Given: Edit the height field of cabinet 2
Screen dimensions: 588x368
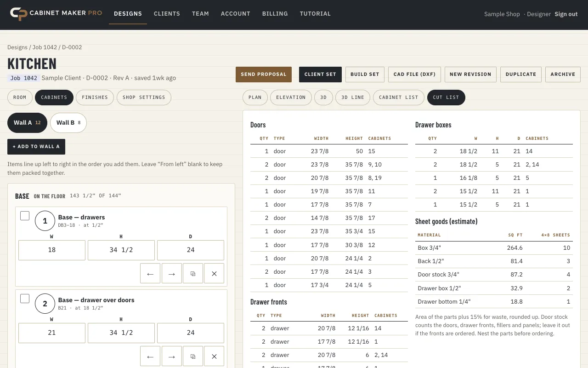Looking at the screenshot, I should coord(121,333).
